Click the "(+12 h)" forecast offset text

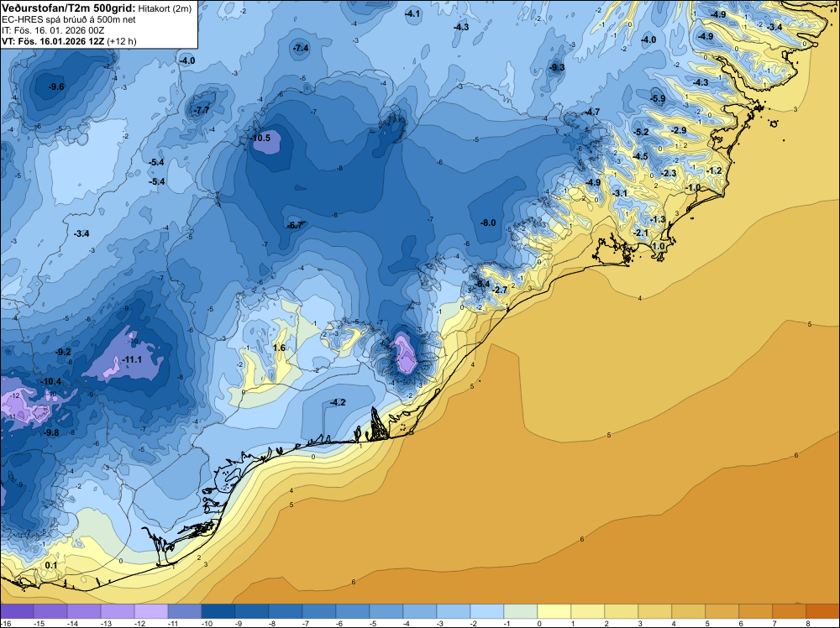122,40
